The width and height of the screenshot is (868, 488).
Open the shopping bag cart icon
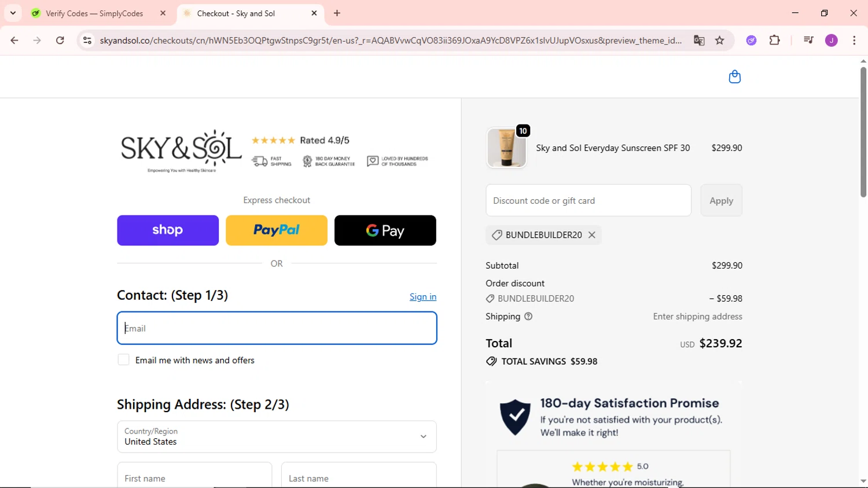734,77
